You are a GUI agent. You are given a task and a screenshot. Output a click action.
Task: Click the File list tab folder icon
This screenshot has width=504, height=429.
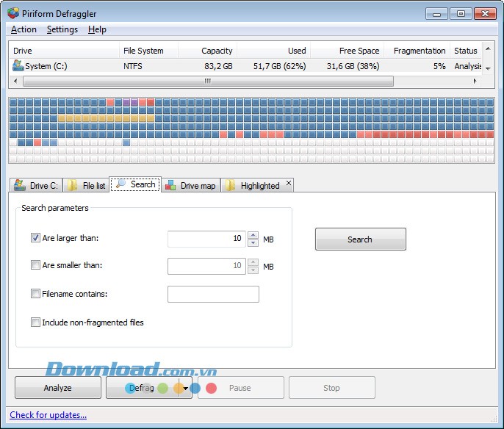73,186
